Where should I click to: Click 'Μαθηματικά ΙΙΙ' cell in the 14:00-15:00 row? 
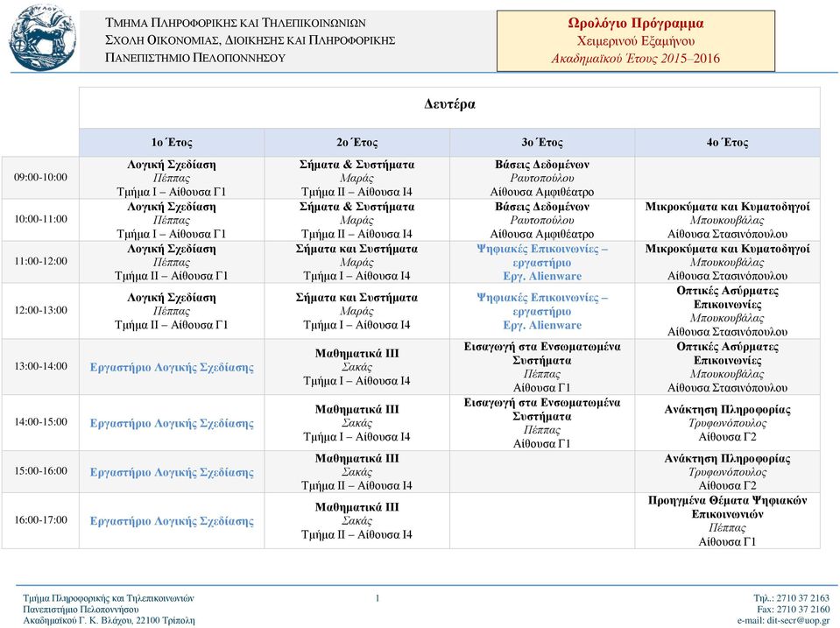[x=356, y=423]
